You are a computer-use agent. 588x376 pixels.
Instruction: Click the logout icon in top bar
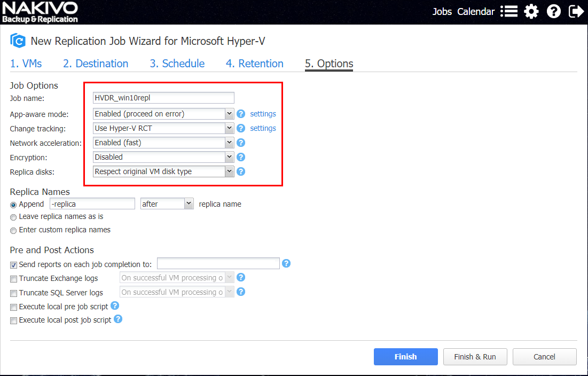click(576, 11)
